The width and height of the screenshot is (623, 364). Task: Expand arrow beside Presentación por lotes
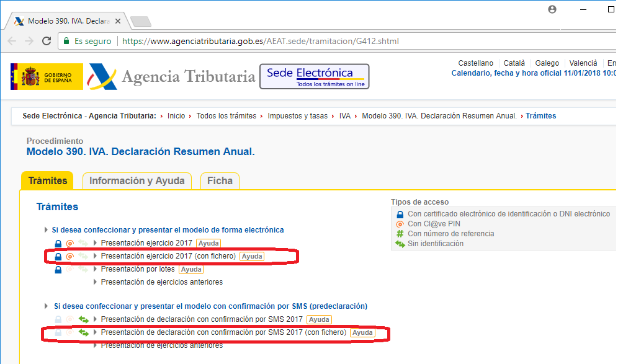pos(95,269)
